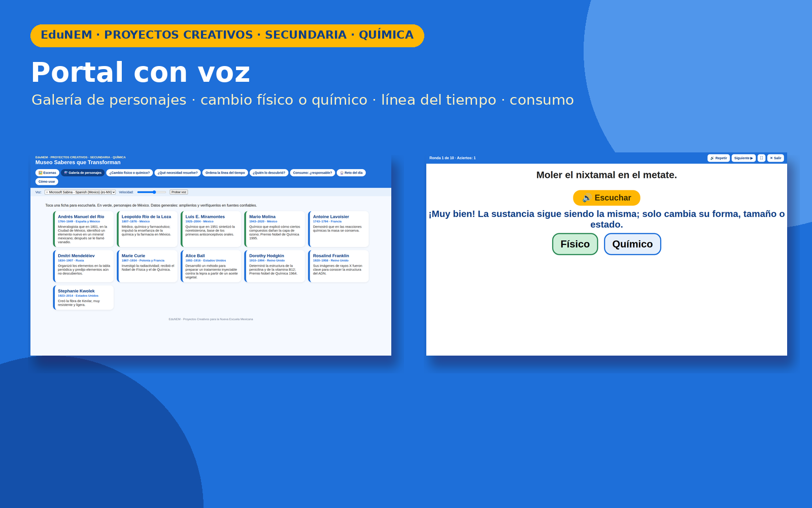Open Luis E. Miramontes card
812x508 pixels.
tap(211, 229)
